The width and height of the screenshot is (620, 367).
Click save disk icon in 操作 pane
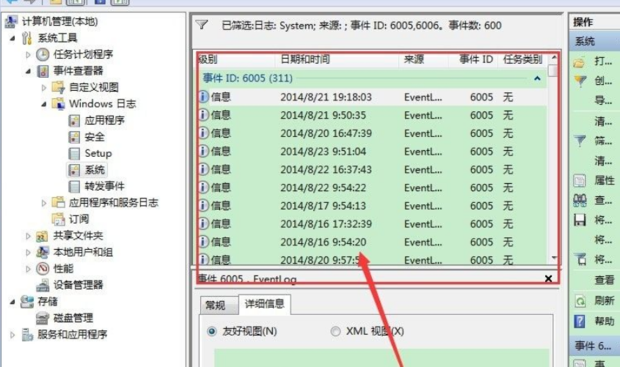(580, 220)
